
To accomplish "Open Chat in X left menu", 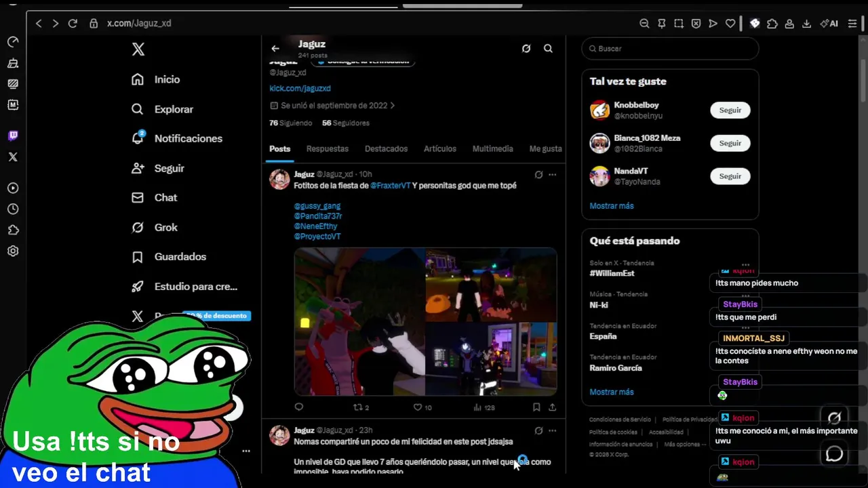I will click(x=154, y=198).
